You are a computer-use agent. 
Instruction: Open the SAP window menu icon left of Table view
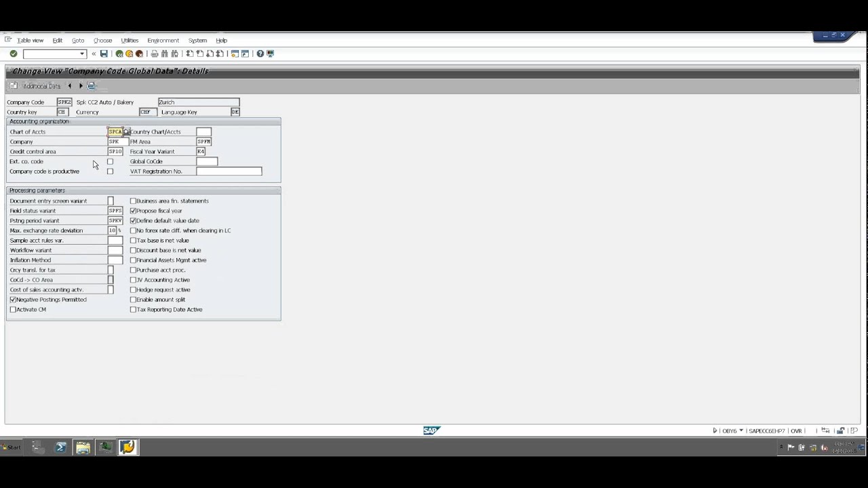tap(8, 40)
